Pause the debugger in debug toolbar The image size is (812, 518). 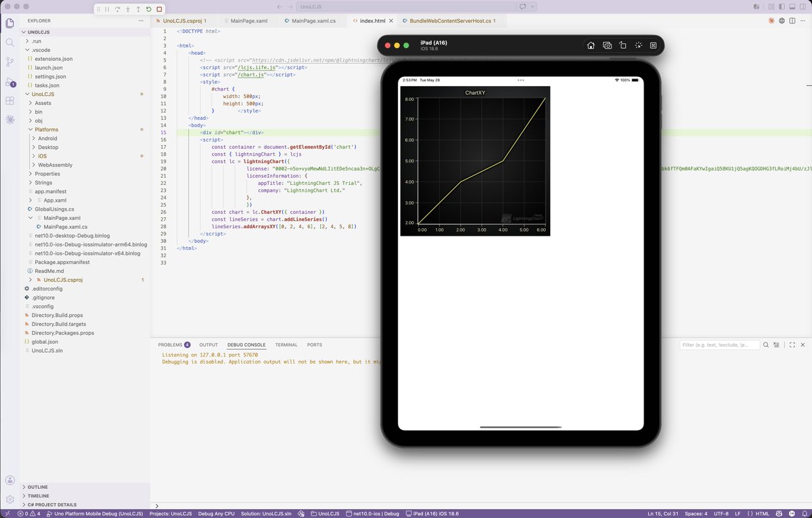[107, 9]
